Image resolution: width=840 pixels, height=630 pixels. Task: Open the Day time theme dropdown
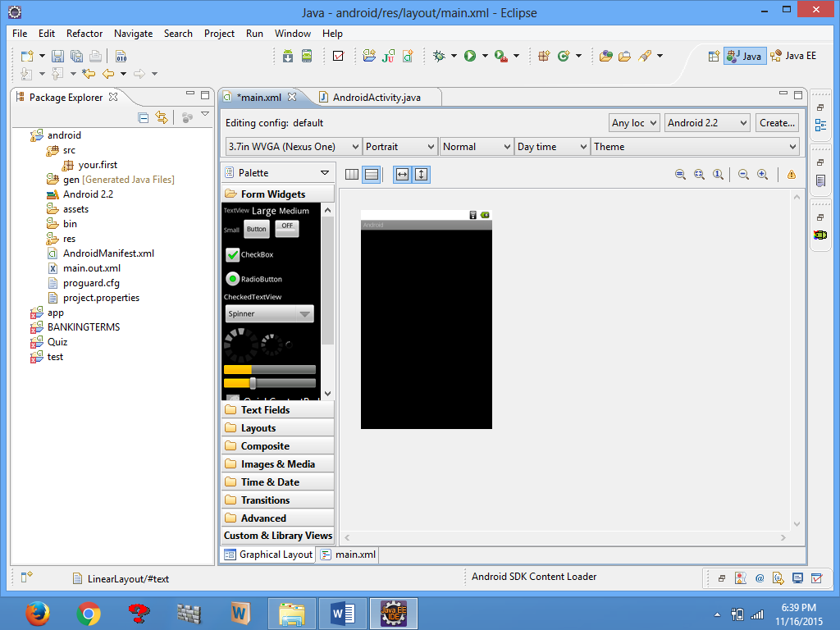coord(551,146)
